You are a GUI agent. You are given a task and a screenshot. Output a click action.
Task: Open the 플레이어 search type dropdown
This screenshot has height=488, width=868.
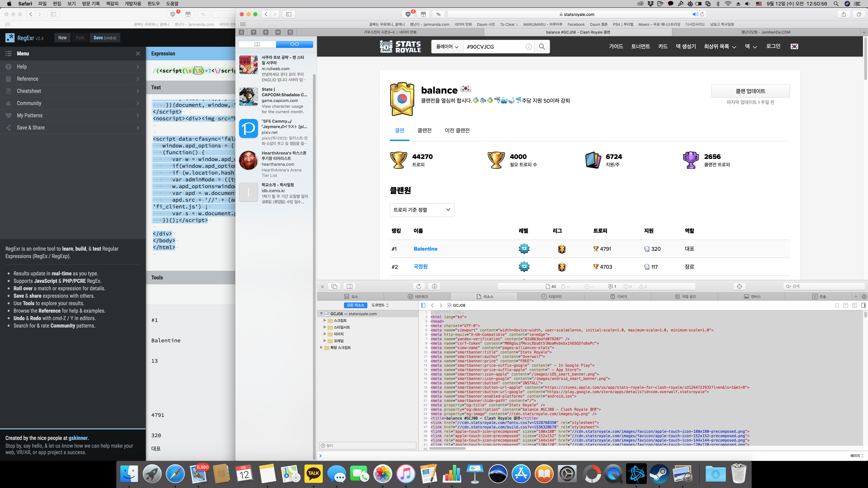(447, 46)
